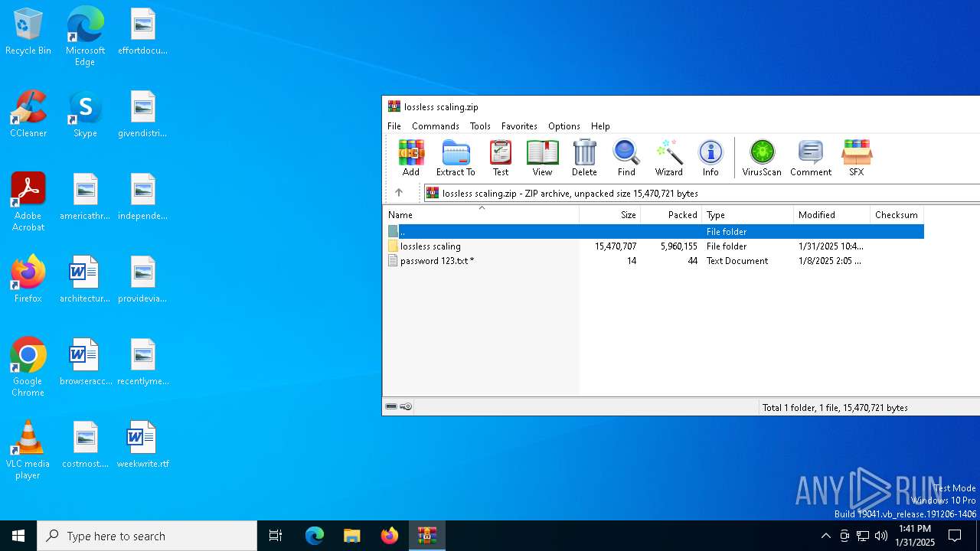Click the Find magnifier icon

[x=626, y=158]
